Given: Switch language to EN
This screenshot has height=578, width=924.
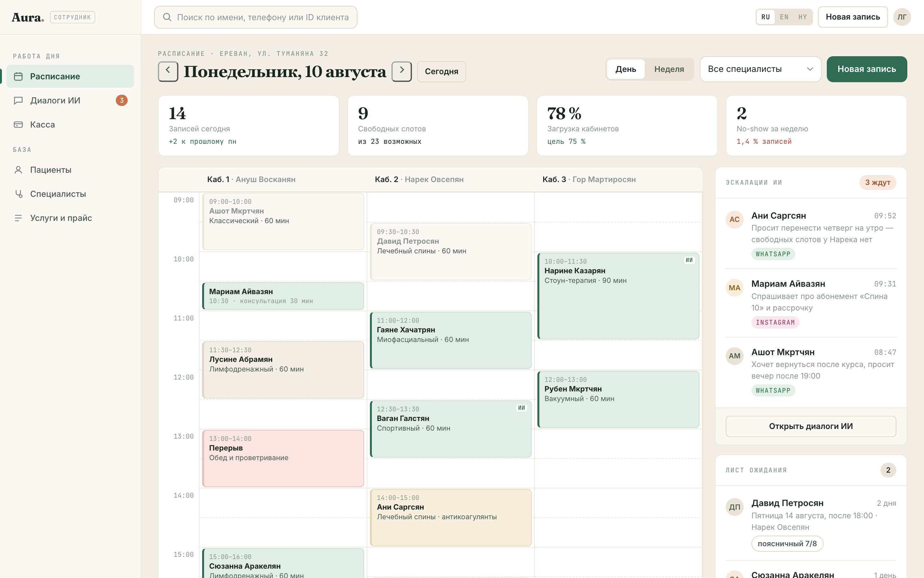Looking at the screenshot, I should [x=784, y=17].
